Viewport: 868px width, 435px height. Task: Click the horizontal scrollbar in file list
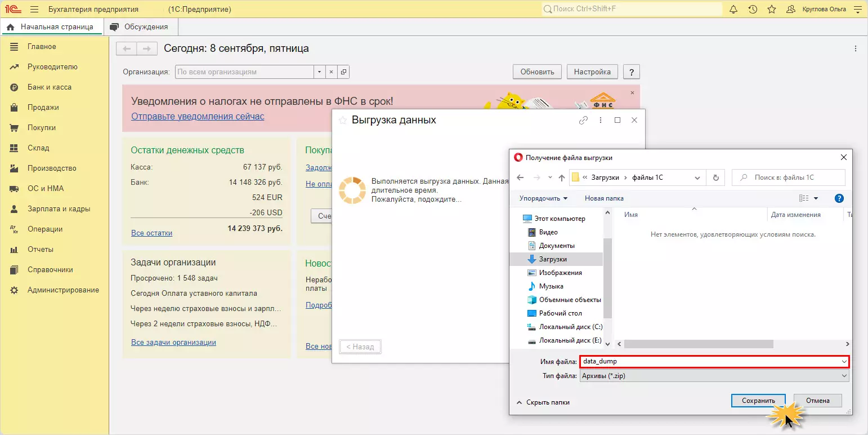[x=698, y=344]
